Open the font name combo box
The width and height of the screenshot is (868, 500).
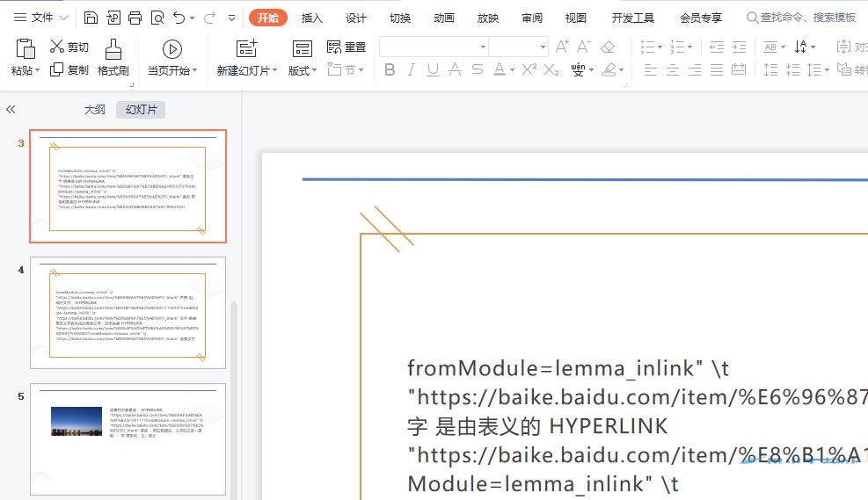(434, 47)
